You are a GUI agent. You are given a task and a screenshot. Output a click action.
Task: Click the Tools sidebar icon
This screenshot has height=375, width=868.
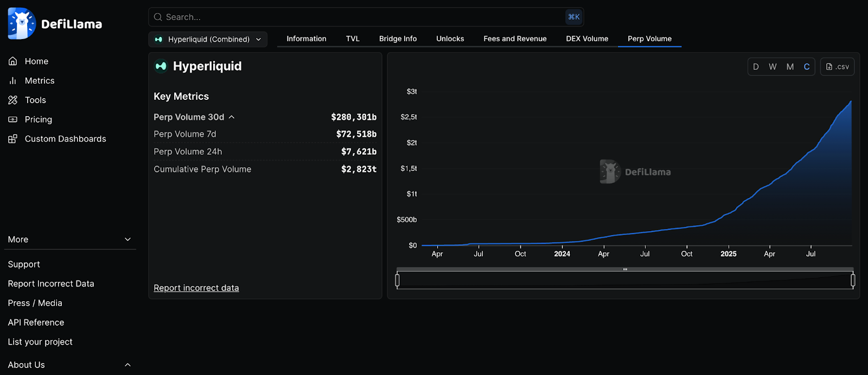tap(13, 100)
